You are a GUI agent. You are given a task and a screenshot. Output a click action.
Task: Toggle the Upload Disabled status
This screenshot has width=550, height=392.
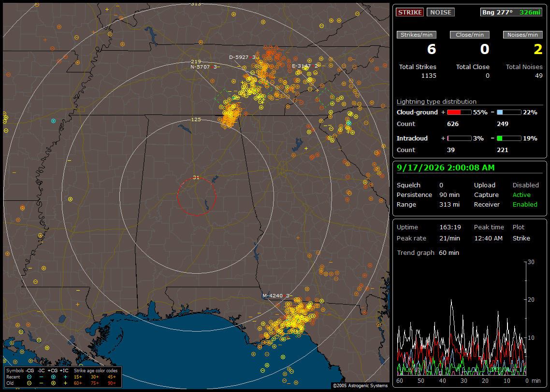click(x=525, y=185)
